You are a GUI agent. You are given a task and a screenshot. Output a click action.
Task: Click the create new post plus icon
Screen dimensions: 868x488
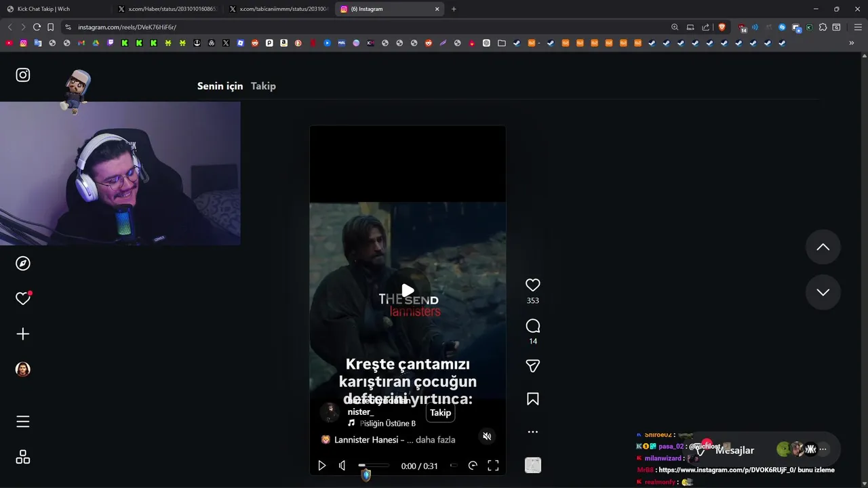[23, 333]
